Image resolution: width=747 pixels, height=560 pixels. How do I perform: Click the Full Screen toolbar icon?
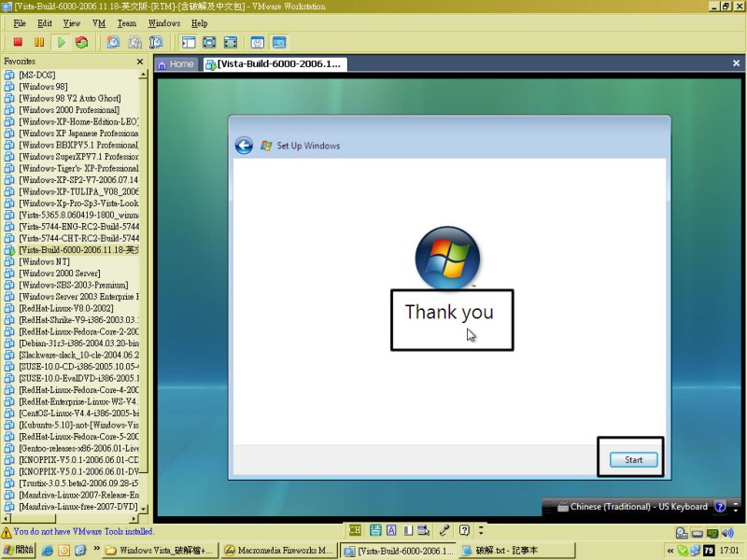pos(209,42)
